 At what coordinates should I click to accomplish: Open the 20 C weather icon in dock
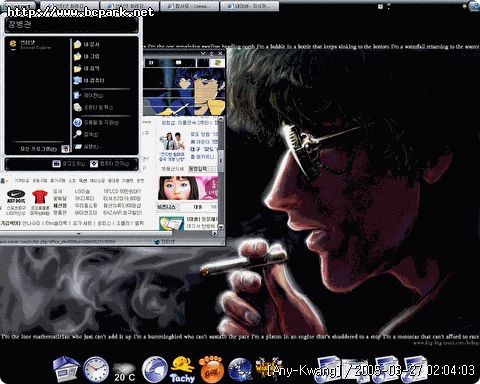124,373
